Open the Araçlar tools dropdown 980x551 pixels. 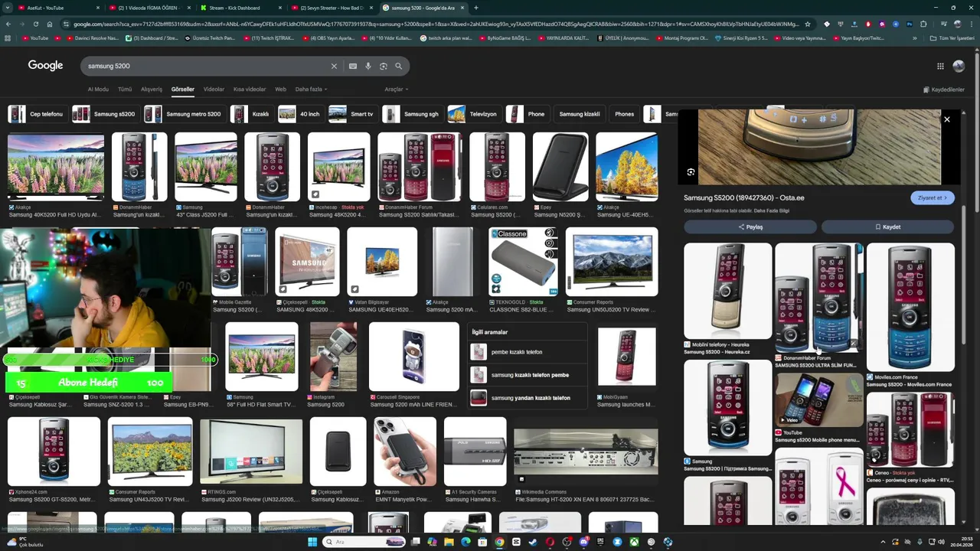click(396, 90)
